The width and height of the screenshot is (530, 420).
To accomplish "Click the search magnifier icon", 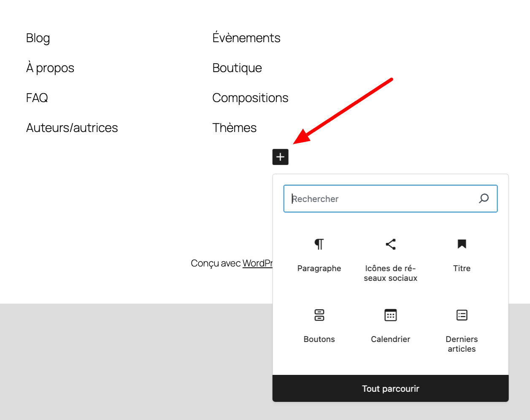I will 483,199.
